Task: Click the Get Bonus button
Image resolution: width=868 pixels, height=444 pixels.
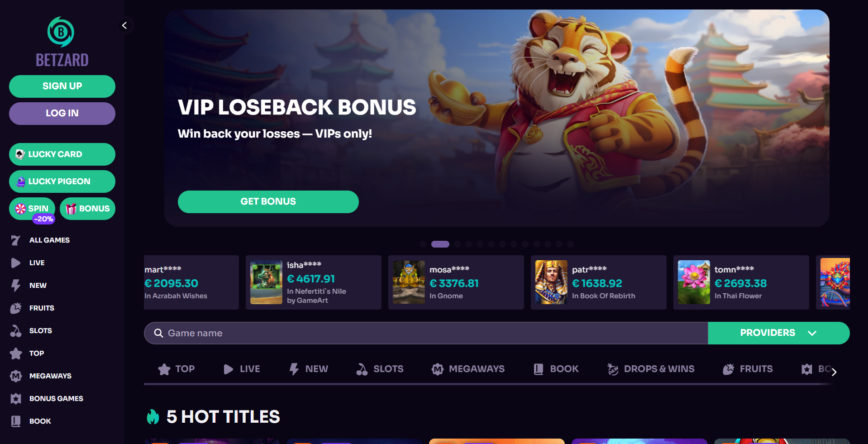Action: pyautogui.click(x=268, y=202)
